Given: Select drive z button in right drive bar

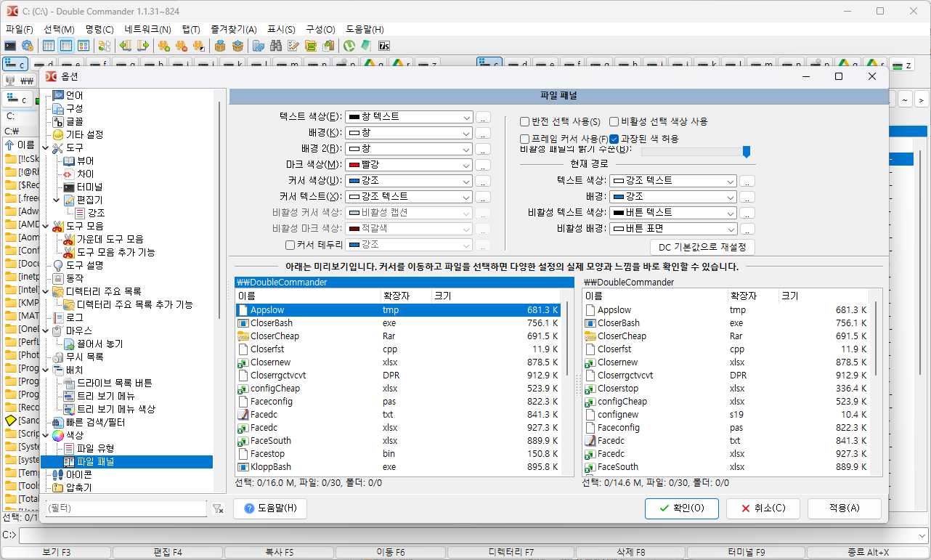Looking at the screenshot, I should 901,65.
